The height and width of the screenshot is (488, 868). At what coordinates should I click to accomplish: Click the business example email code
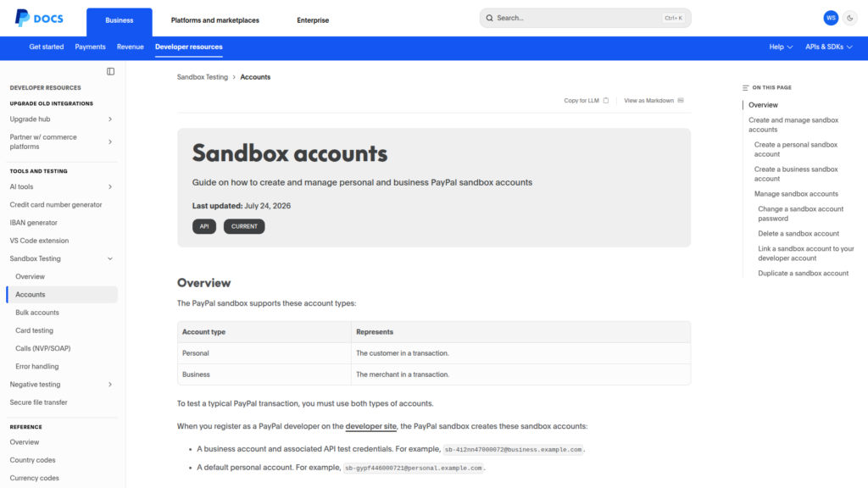pyautogui.click(x=513, y=450)
